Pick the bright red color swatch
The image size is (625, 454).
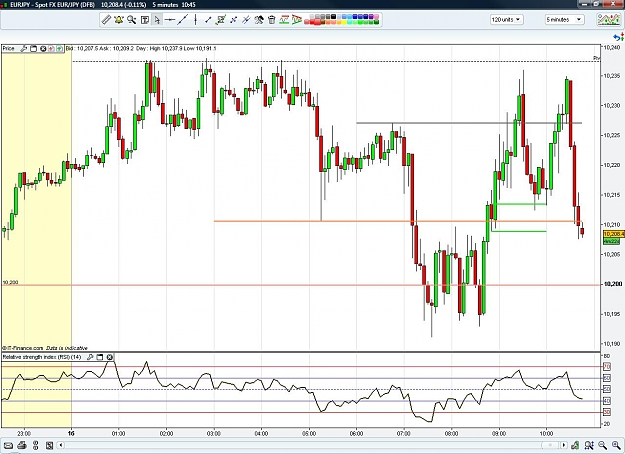pos(313,22)
